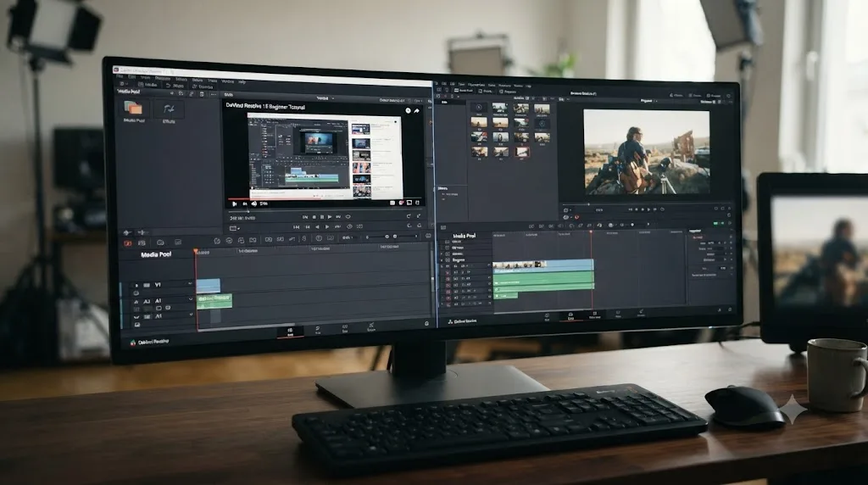Viewport: 868px width, 485px height.
Task: Click the Watch Later clock on tutorial video
Action: pos(408,111)
